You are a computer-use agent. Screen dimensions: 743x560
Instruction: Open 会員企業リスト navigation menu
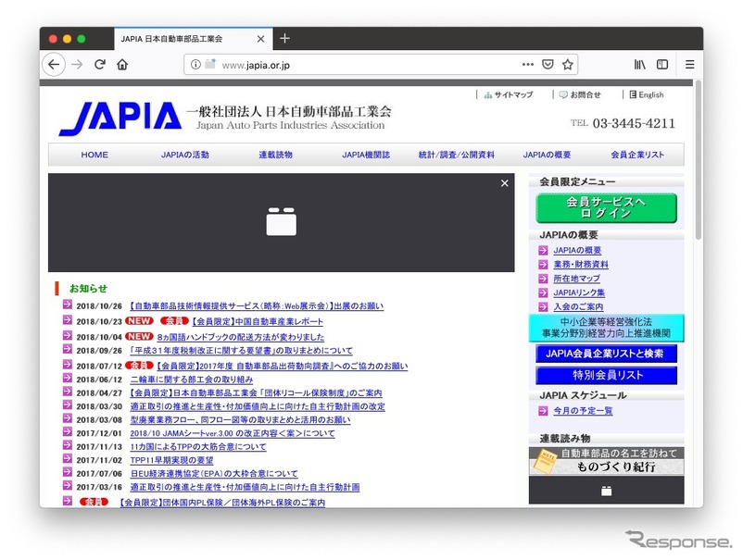click(637, 155)
